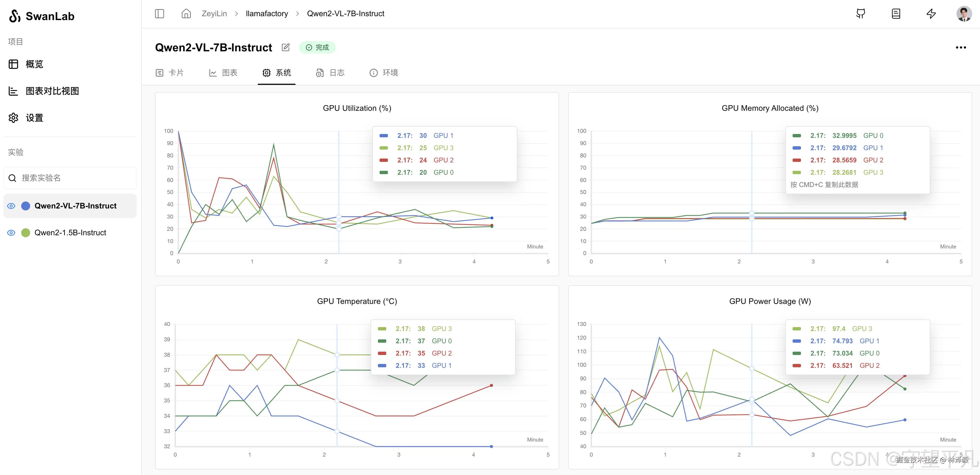The width and height of the screenshot is (980, 475).
Task: Toggle visibility eye for Qwen2-VL-7B-Instruct
Action: (11, 206)
